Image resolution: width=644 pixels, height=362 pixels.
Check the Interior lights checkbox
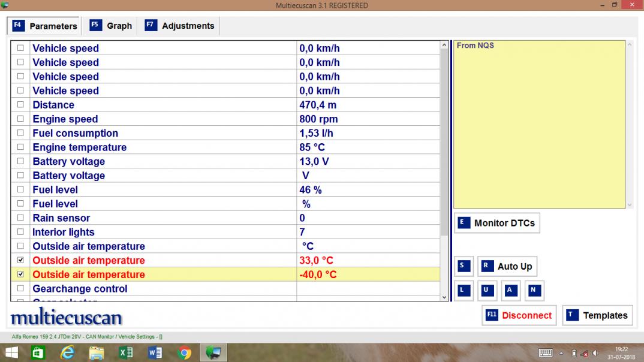point(20,232)
